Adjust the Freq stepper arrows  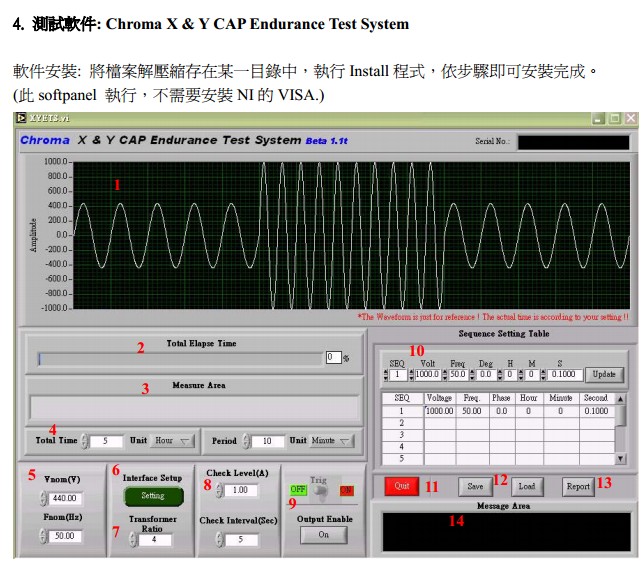(445, 374)
